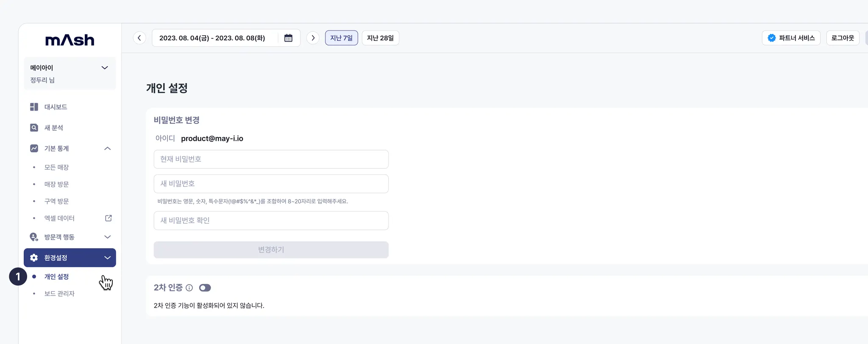
Task: Click the 환경설정 gear icon
Action: click(x=34, y=258)
